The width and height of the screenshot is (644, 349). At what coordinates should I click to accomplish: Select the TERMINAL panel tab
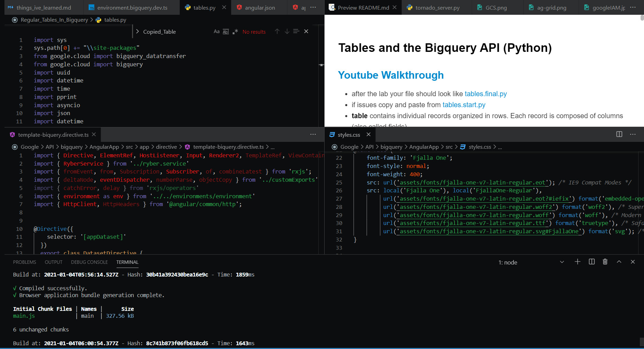pos(127,262)
